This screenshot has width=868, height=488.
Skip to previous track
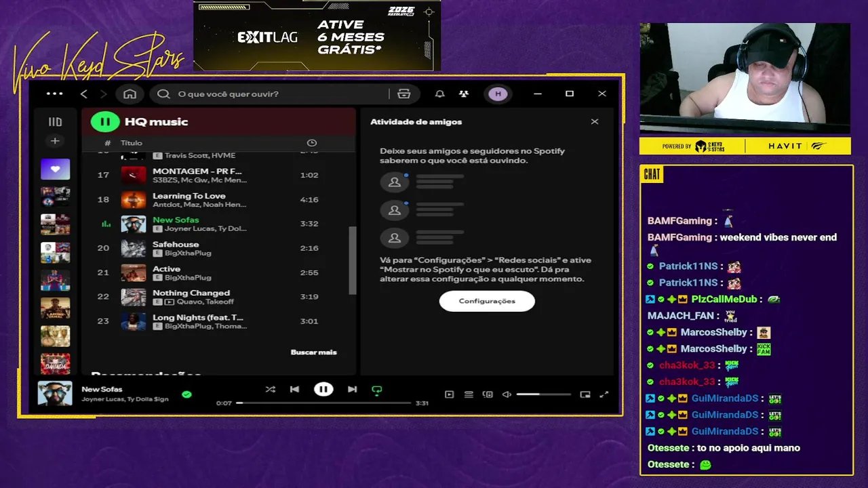click(294, 390)
